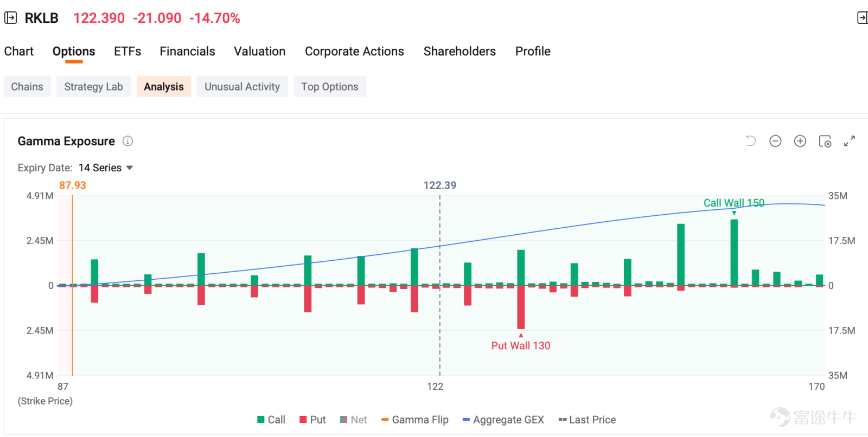This screenshot has width=868, height=437.
Task: Switch to the Profile tab
Action: pyautogui.click(x=533, y=52)
